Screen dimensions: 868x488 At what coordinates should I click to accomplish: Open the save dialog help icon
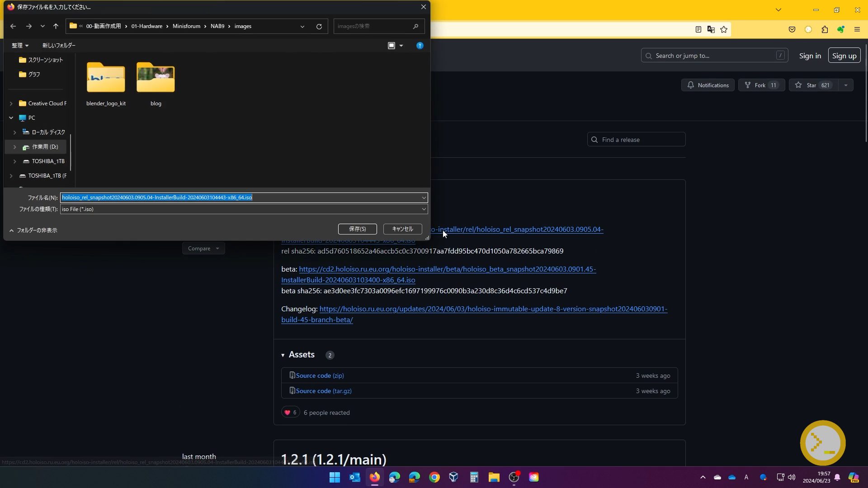click(420, 46)
